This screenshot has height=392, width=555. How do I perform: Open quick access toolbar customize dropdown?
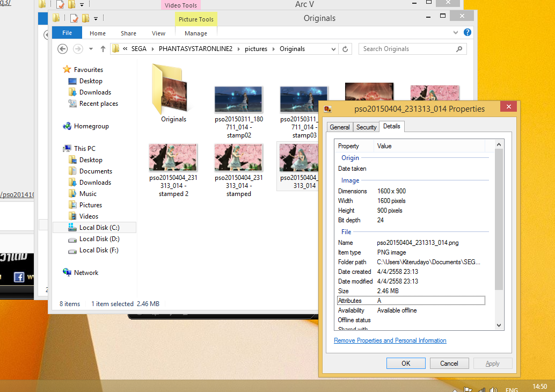click(96, 18)
